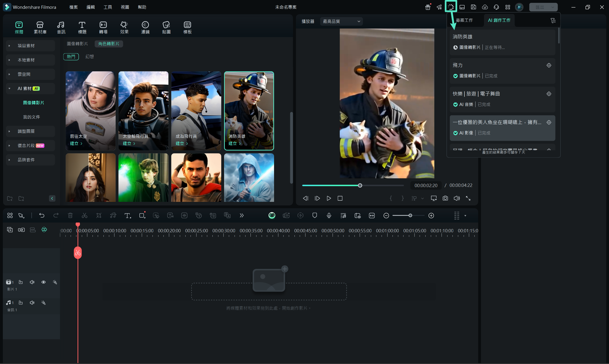
Task: Open the 貼圖 stickers tab
Action: point(166,28)
